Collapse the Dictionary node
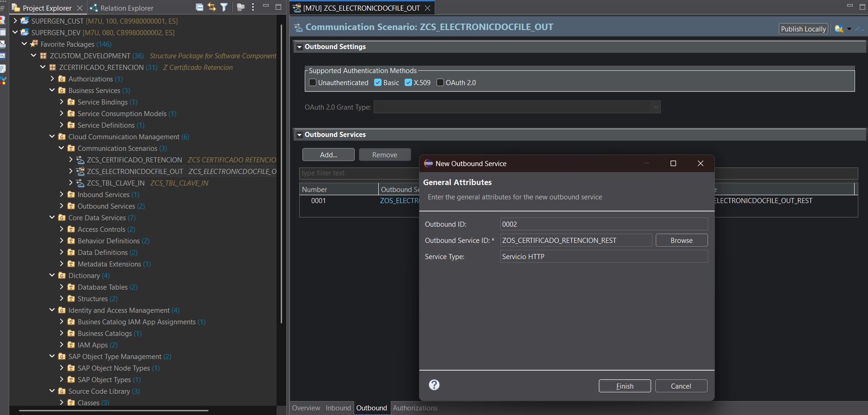 click(x=52, y=275)
